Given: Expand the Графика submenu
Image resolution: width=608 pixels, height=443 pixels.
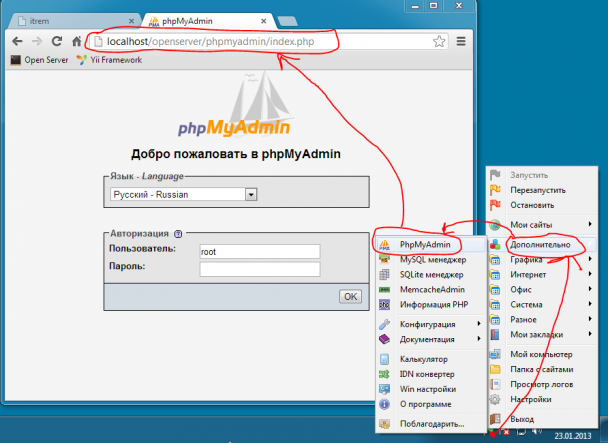Looking at the screenshot, I should pyautogui.click(x=542, y=259).
